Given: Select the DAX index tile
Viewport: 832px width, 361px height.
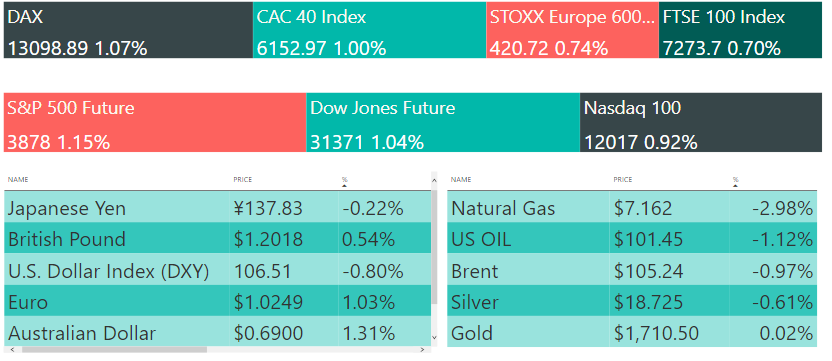Looking at the screenshot, I should [128, 30].
